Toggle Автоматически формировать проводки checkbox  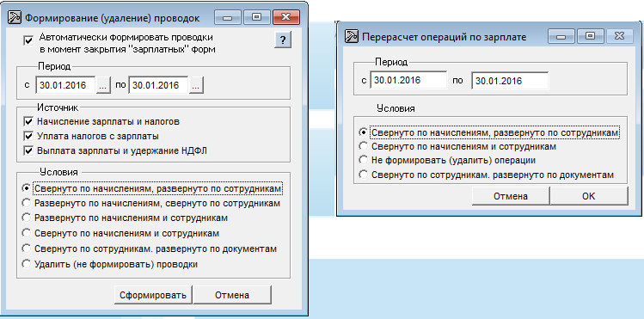click(28, 40)
